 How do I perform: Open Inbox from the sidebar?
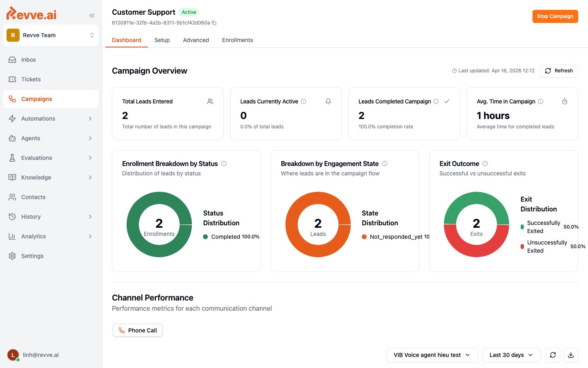point(51,60)
